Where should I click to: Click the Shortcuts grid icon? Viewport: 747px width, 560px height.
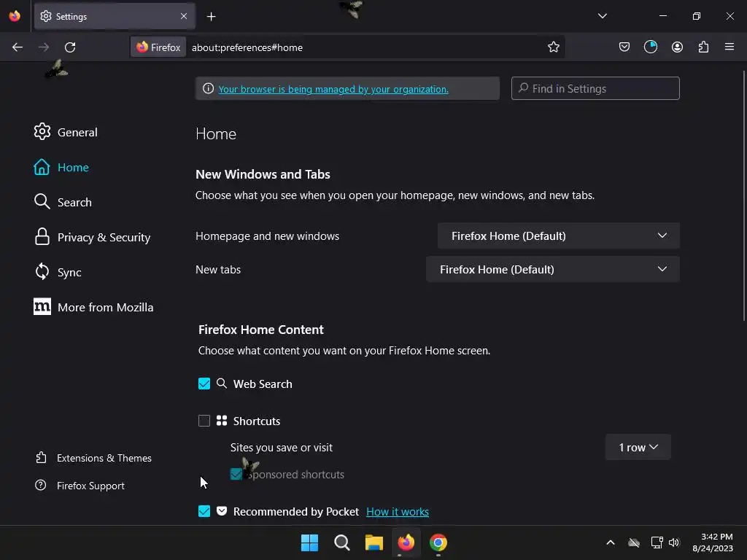click(x=222, y=421)
